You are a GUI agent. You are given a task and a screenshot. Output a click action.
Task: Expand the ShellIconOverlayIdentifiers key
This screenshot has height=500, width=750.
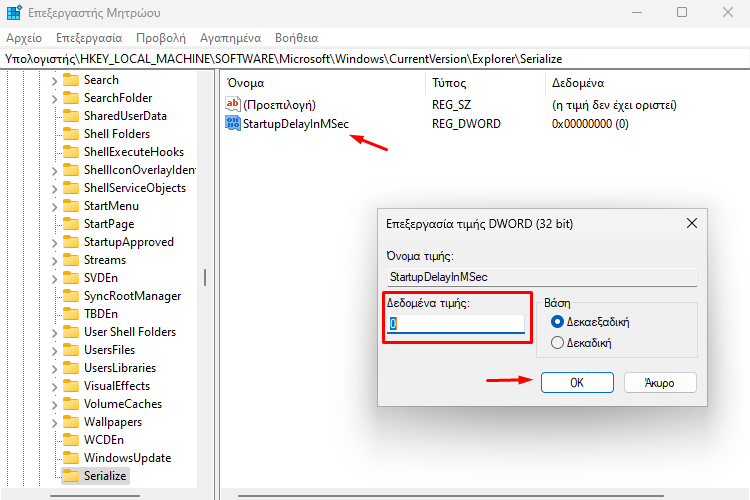[55, 171]
